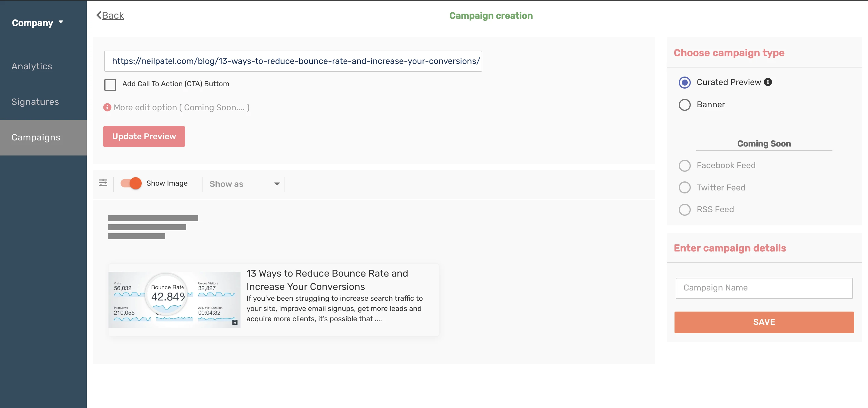Click the red info icon near More edit option

click(x=107, y=108)
